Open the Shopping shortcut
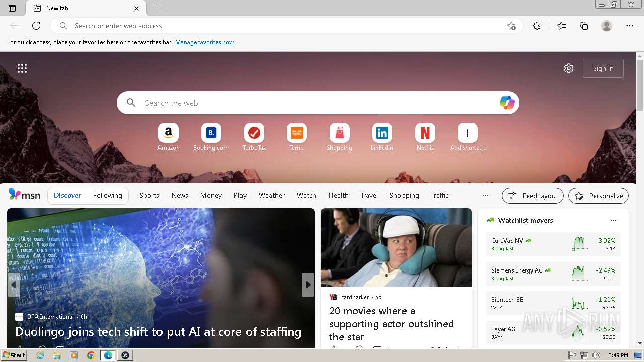Viewport: 644px width, 362px height. pyautogui.click(x=340, y=137)
